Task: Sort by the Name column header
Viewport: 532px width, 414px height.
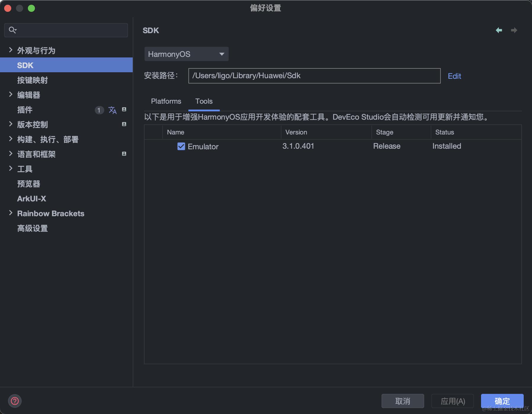Action: pyautogui.click(x=222, y=132)
